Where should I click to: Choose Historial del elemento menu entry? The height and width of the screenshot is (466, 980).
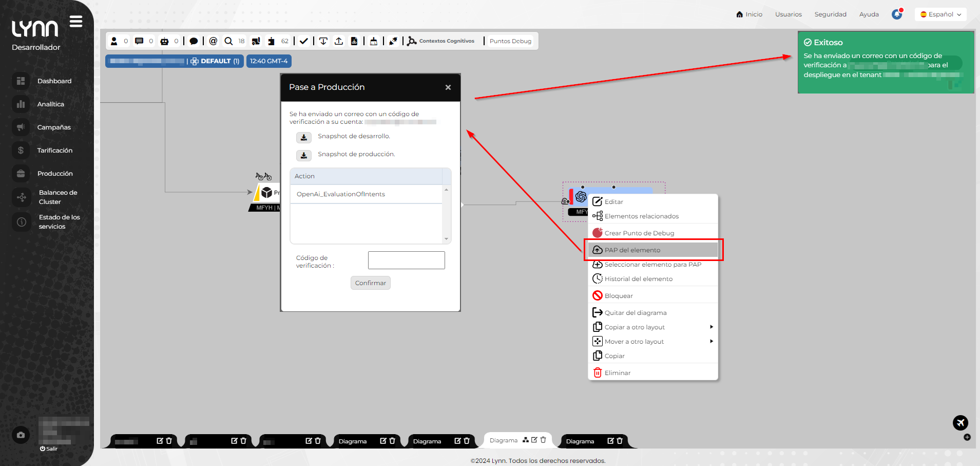pos(638,279)
